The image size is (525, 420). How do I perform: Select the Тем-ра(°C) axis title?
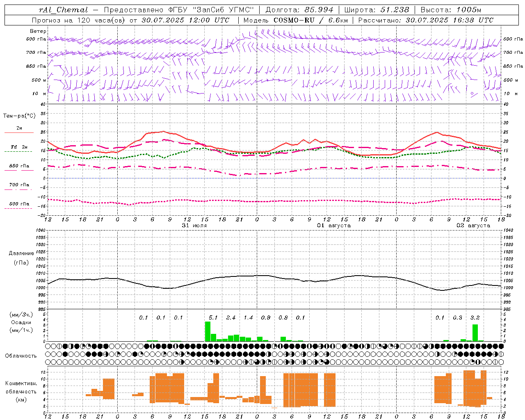(19, 116)
